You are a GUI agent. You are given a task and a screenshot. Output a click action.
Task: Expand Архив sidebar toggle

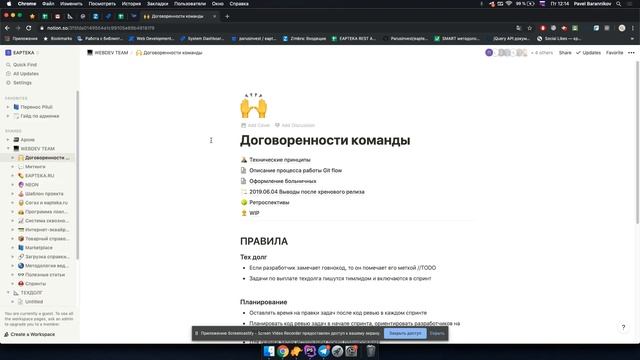(x=8, y=140)
